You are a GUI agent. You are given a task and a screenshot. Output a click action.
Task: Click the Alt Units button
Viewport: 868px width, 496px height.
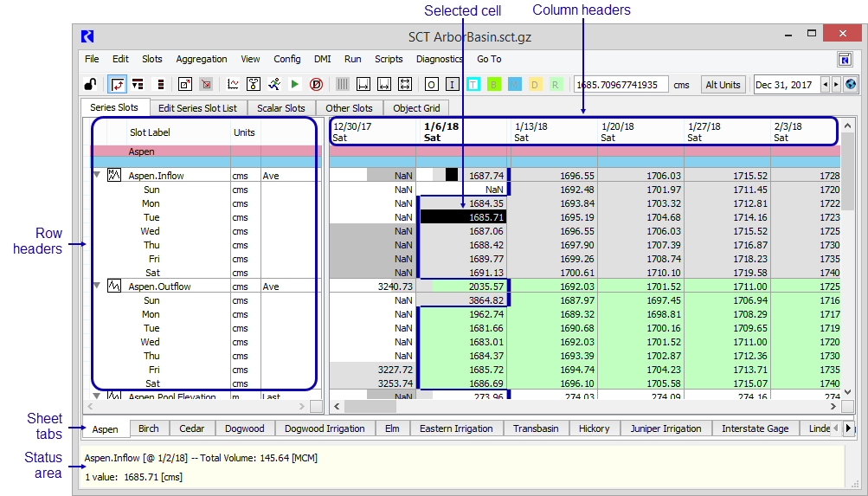723,85
